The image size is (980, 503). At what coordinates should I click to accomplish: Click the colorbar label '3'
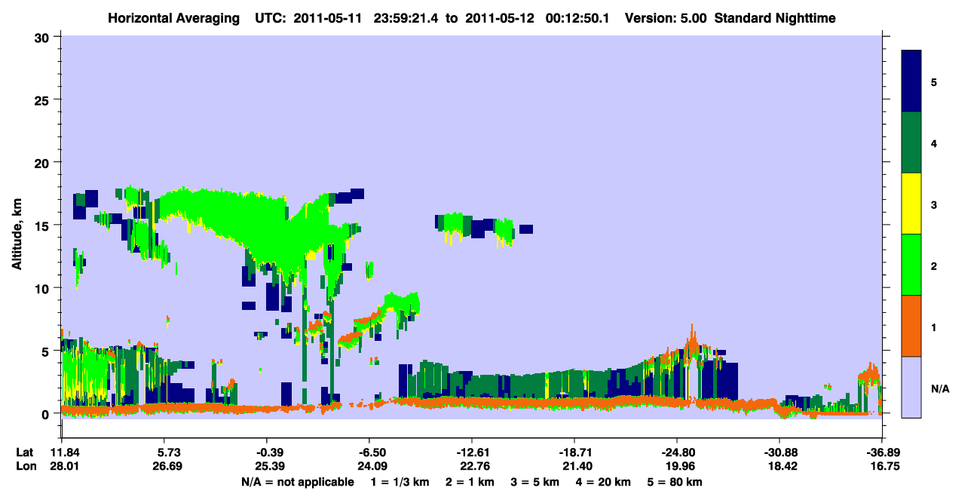click(933, 205)
